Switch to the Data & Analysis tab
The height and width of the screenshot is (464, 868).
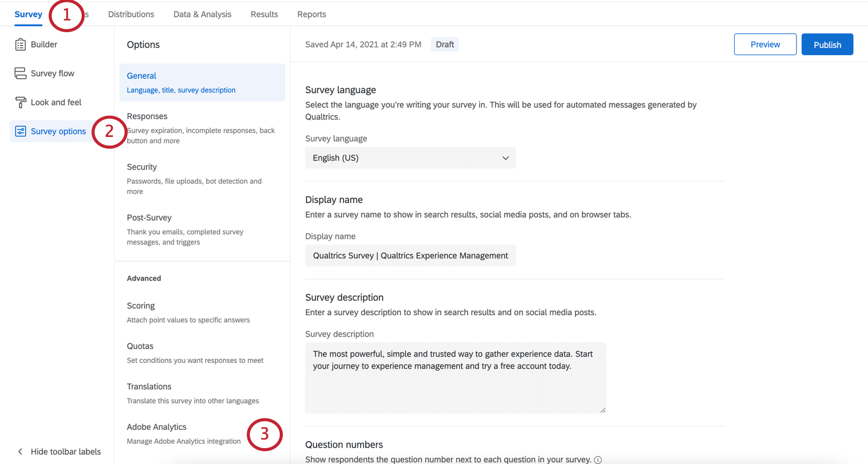click(202, 14)
